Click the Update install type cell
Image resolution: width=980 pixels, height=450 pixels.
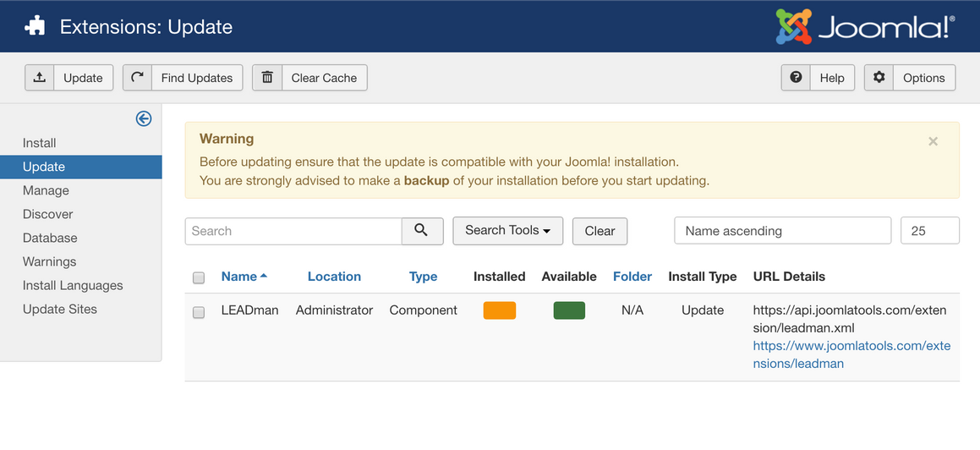pos(703,310)
